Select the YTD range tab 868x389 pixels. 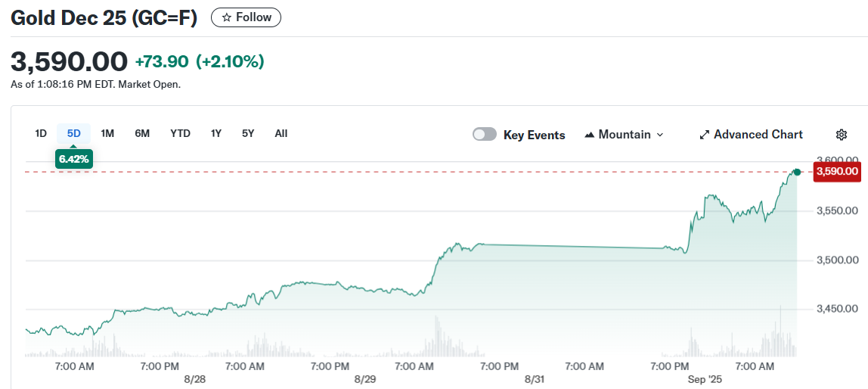pyautogui.click(x=181, y=133)
